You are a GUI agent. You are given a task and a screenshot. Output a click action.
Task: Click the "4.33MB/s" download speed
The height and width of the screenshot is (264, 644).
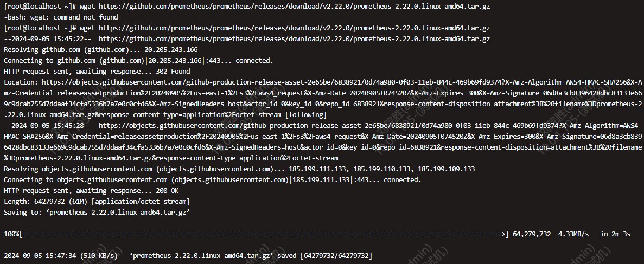574,234
